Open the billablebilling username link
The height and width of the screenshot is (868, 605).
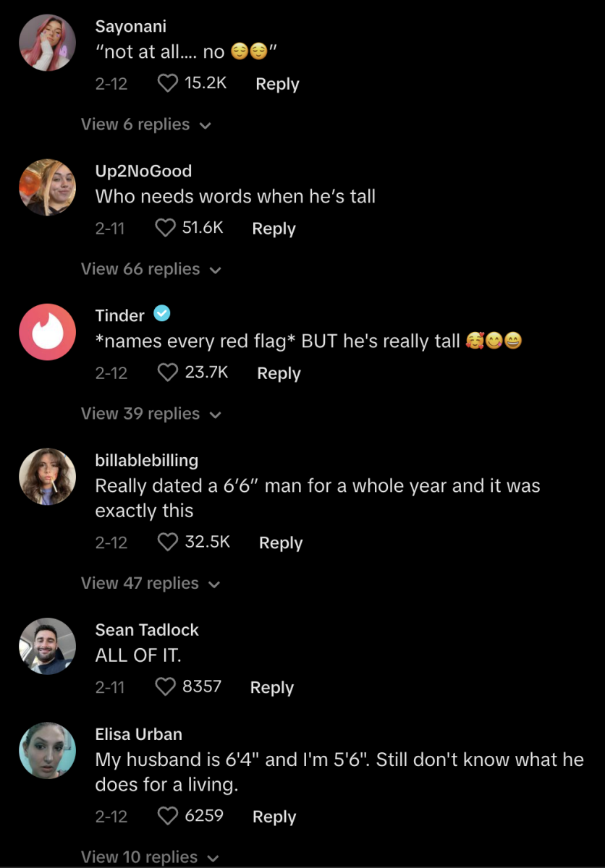(x=147, y=460)
